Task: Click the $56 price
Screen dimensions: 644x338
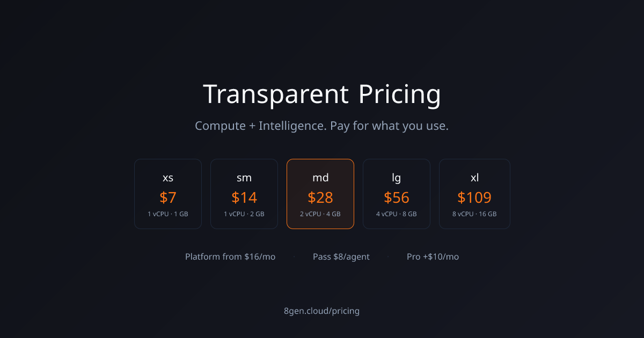Action: tap(397, 197)
